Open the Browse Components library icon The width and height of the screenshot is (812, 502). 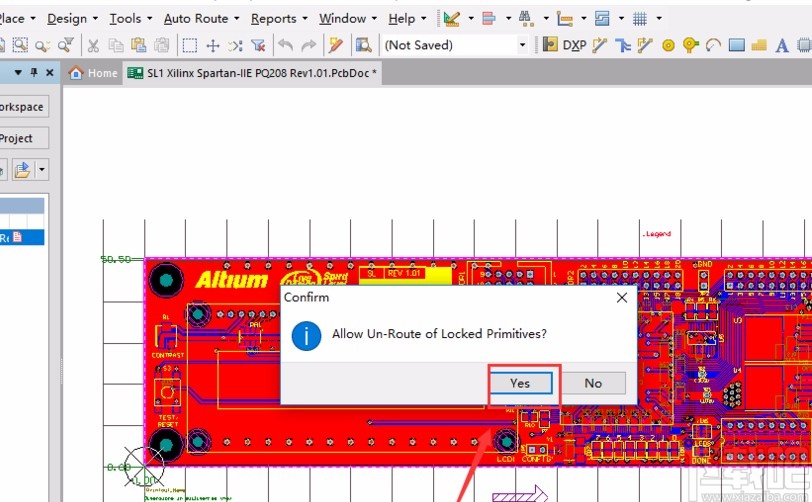(364, 46)
